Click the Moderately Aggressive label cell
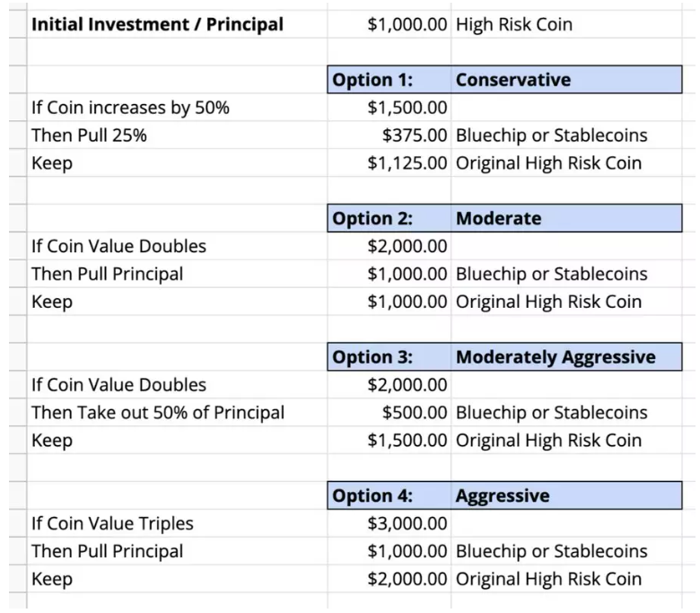700x613 pixels. [x=566, y=356]
